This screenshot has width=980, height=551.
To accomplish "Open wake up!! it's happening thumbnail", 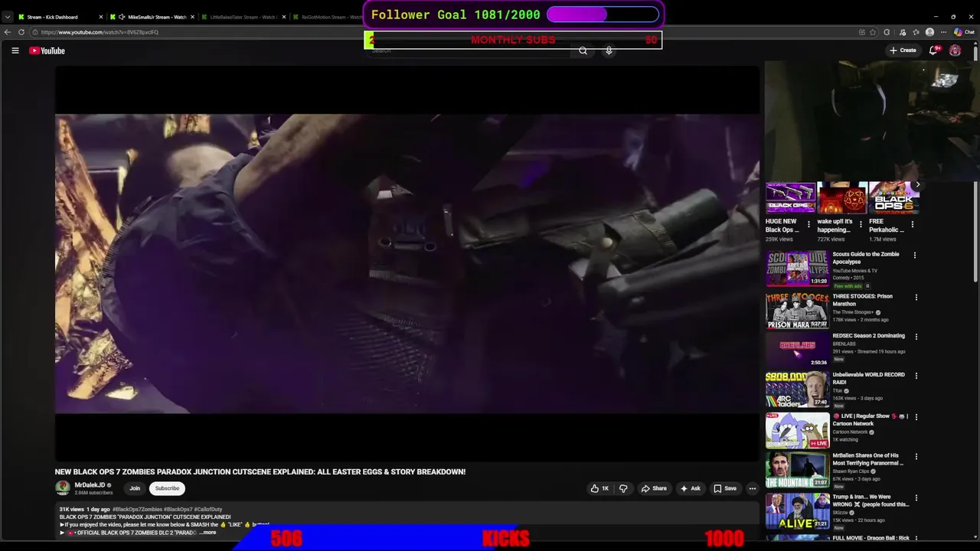I will tap(841, 197).
